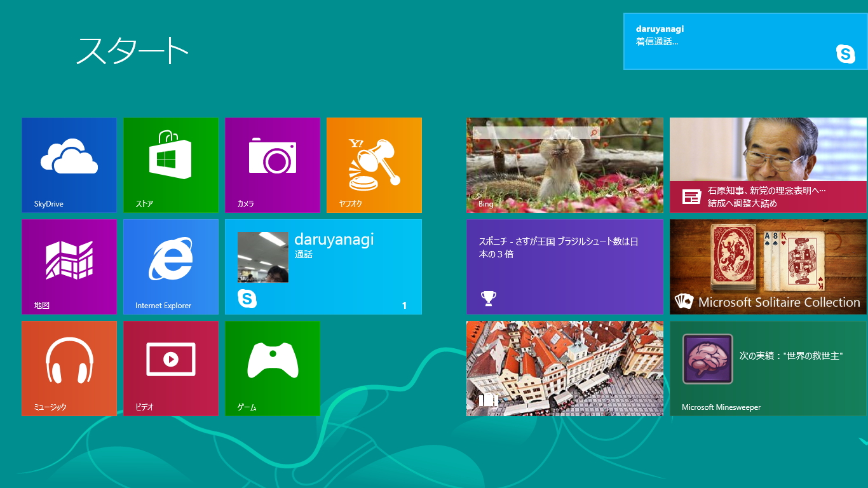Click the 着信通話 text in the notification
Viewport: 868px width, 488px height.
pyautogui.click(x=657, y=42)
